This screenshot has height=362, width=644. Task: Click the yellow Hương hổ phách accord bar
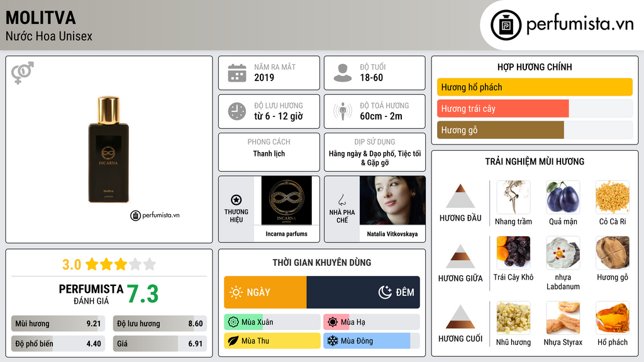point(535,87)
